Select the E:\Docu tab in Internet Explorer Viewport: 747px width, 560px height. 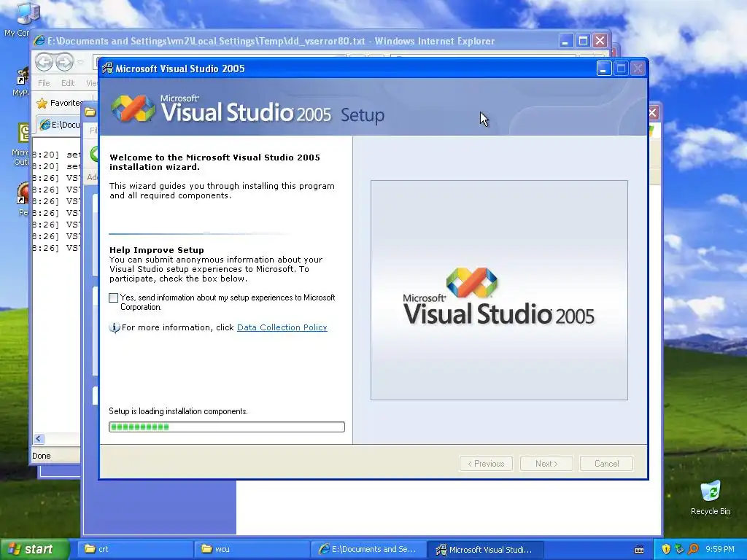[x=59, y=125]
